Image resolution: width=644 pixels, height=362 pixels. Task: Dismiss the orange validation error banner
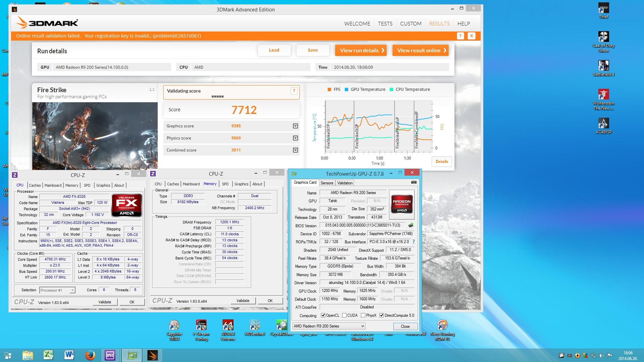tap(471, 36)
